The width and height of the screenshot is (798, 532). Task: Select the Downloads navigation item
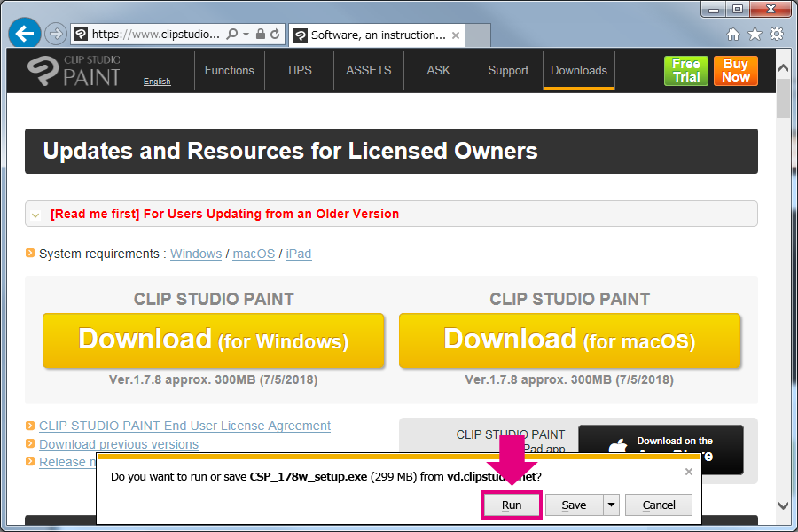[579, 71]
